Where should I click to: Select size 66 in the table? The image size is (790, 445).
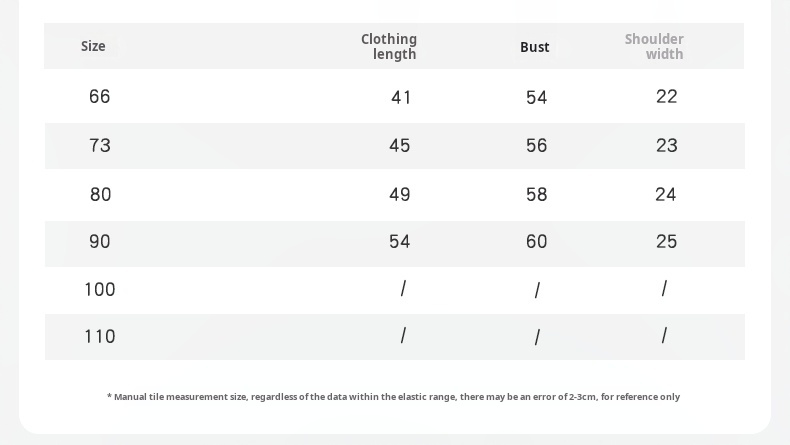coord(99,96)
